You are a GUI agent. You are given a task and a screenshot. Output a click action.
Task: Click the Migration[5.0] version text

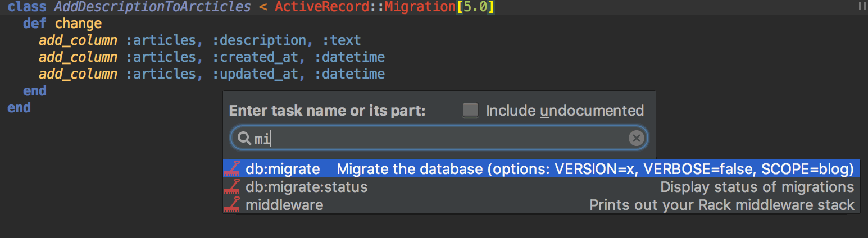pyautogui.click(x=440, y=7)
